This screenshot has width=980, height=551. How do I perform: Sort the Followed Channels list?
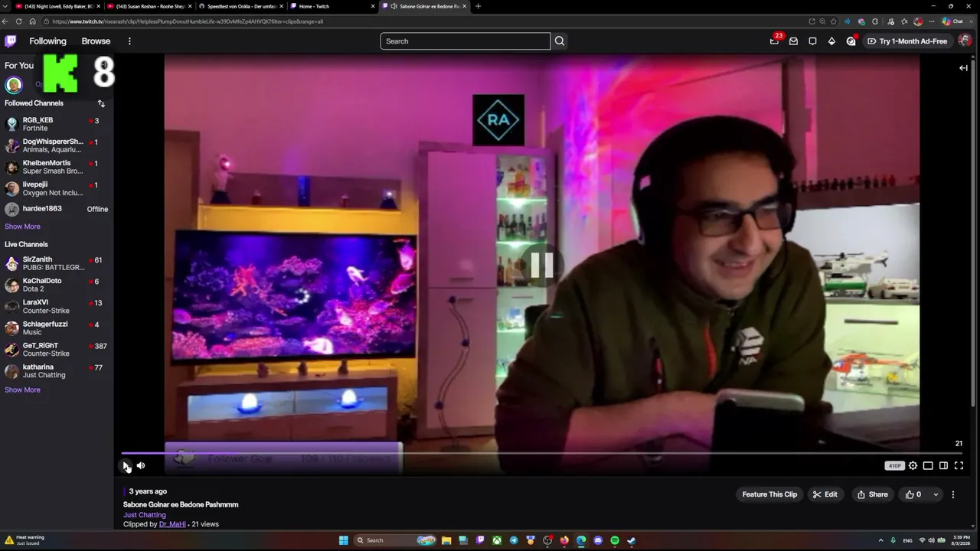click(x=101, y=103)
